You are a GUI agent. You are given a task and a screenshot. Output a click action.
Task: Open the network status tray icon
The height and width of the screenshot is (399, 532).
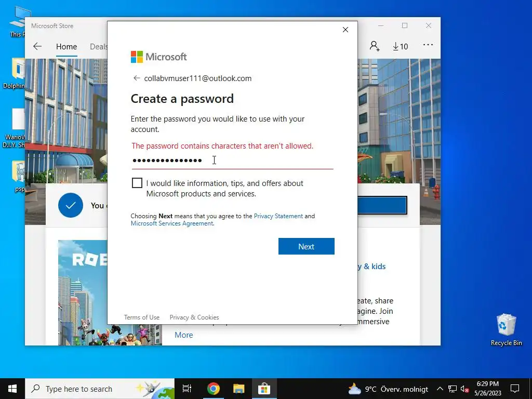(453, 389)
